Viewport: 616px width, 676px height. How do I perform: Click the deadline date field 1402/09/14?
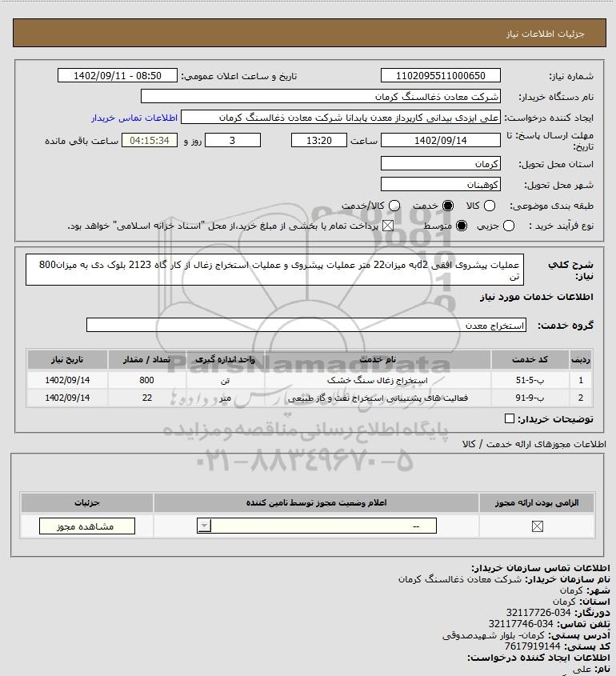click(x=441, y=140)
